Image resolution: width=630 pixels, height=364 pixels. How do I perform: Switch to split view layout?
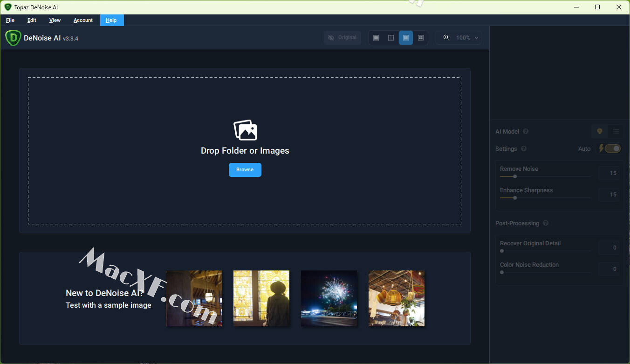coord(391,38)
